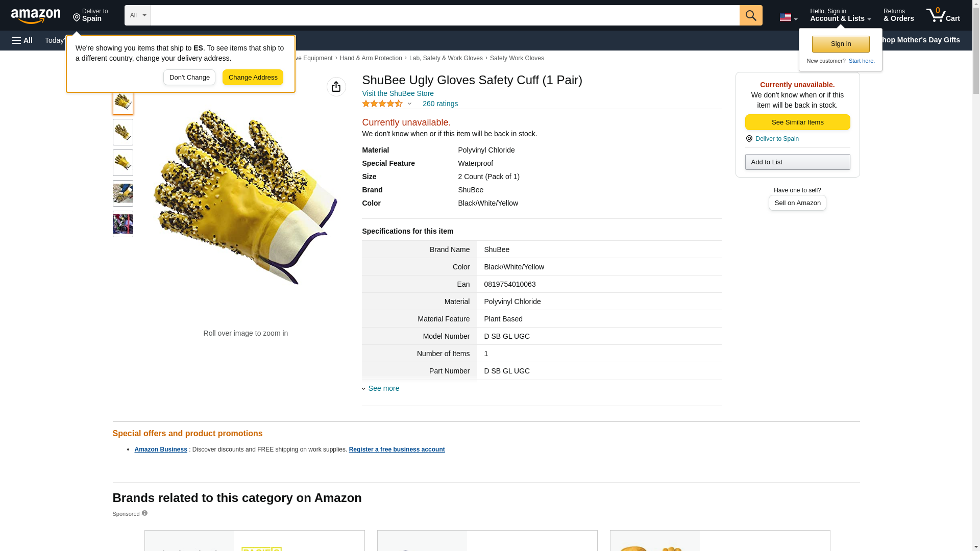Open Returns & Orders
This screenshot has height=551, width=980.
(x=898, y=15)
